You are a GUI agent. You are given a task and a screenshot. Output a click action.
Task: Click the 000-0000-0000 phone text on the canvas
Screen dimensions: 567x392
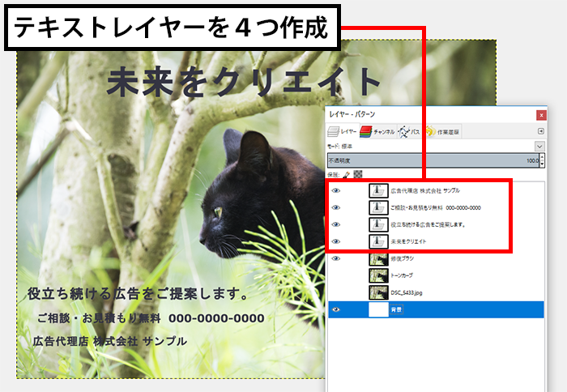[x=216, y=318]
